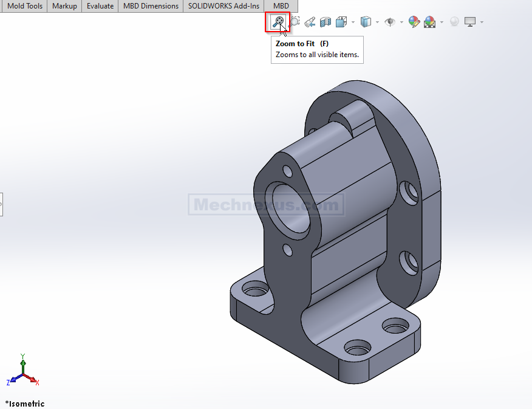
Task: Open the Evaluate tab
Action: (100, 6)
